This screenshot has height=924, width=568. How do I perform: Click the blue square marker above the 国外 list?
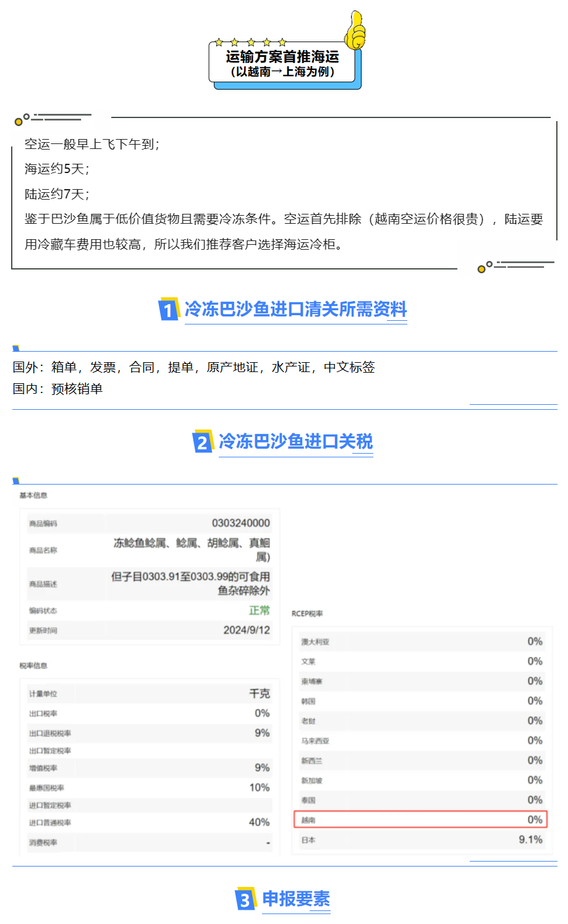(x=17, y=347)
